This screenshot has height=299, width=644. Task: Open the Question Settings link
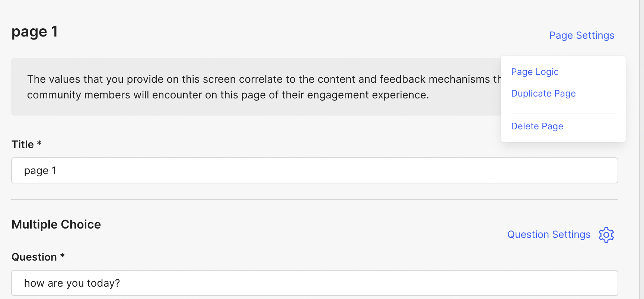click(x=549, y=235)
